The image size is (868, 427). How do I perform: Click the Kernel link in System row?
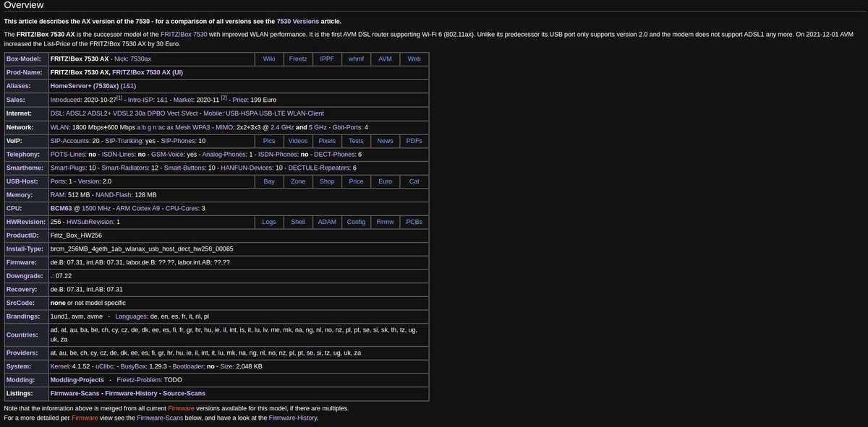(x=60, y=366)
